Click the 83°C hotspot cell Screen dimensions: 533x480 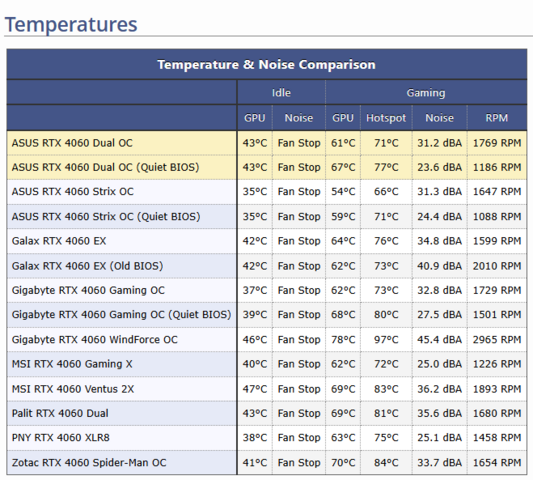click(386, 389)
